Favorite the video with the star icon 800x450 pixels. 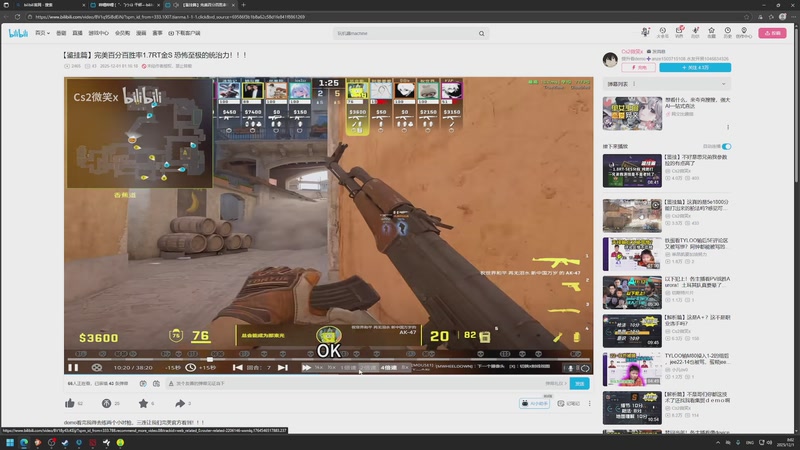point(143,403)
